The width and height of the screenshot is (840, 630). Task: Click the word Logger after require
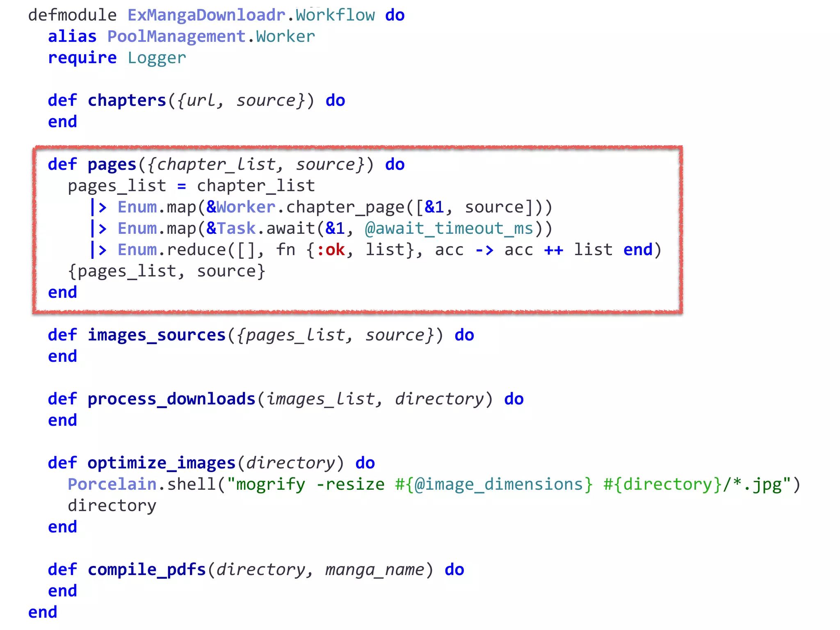click(157, 58)
